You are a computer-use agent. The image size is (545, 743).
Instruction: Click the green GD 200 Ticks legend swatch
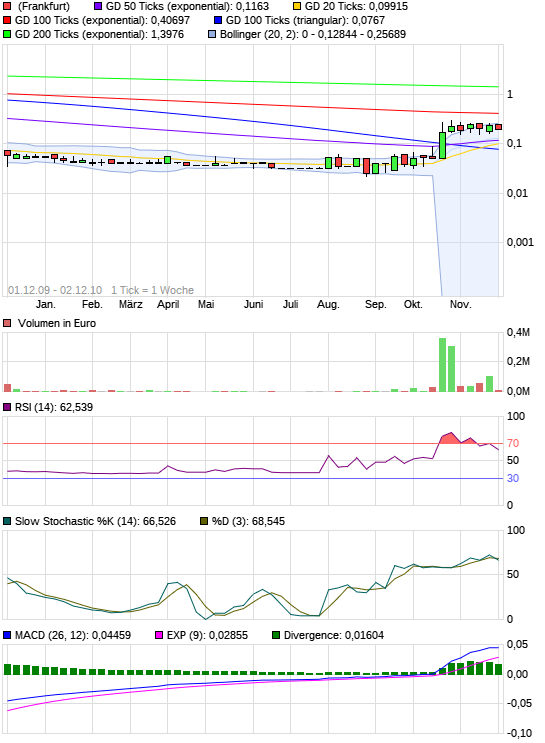(x=7, y=34)
